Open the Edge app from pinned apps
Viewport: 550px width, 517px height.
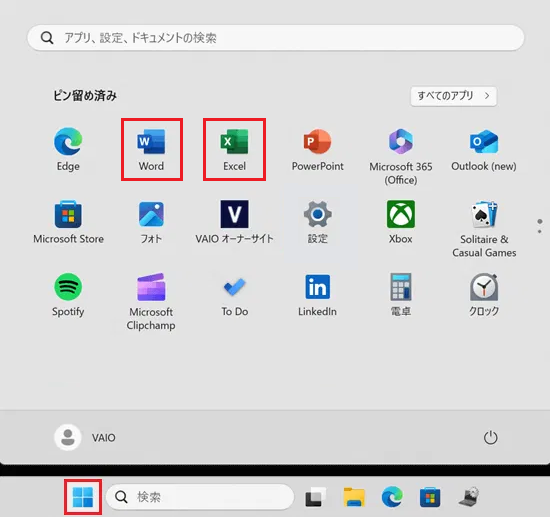click(68, 150)
